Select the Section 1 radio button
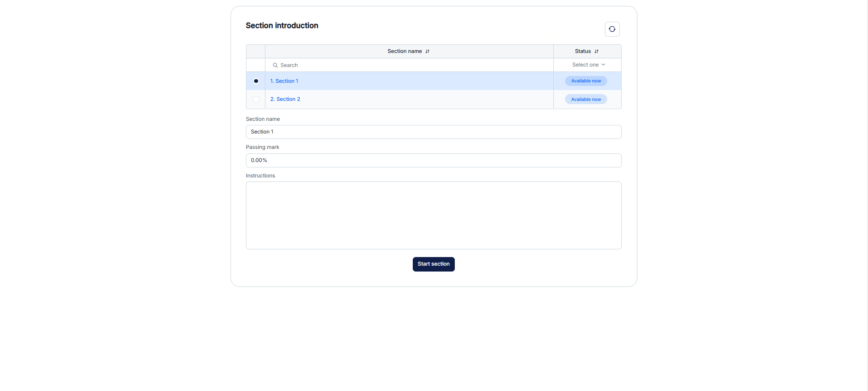Screen dimensions: 868x391 pos(256,81)
